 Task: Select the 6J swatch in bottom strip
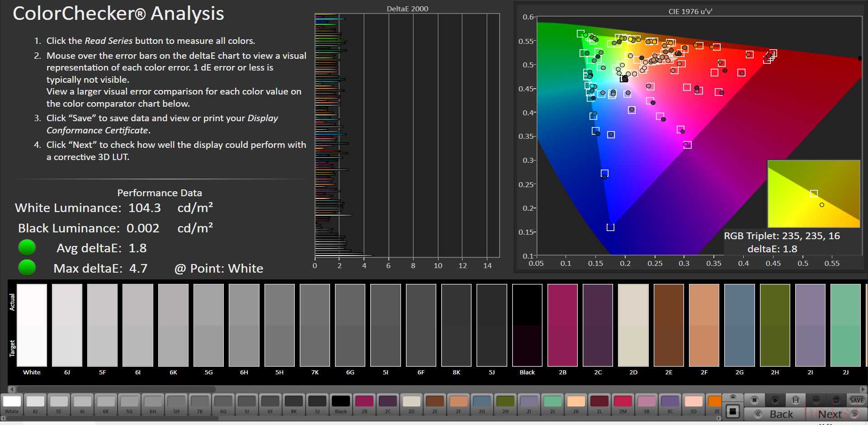coord(35,405)
